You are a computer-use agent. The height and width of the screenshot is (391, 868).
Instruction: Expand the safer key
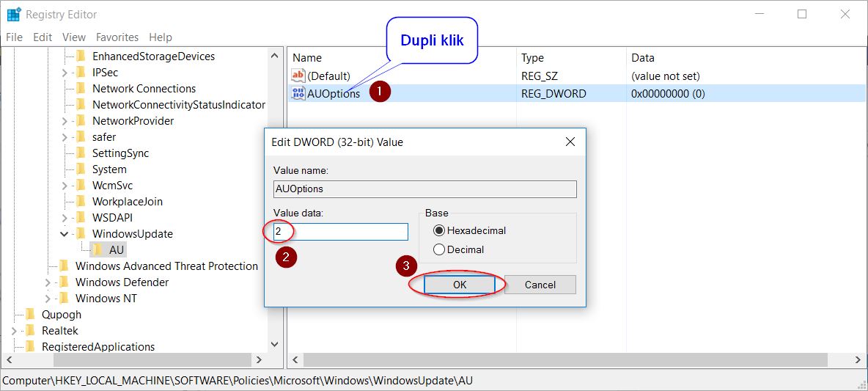(65, 136)
